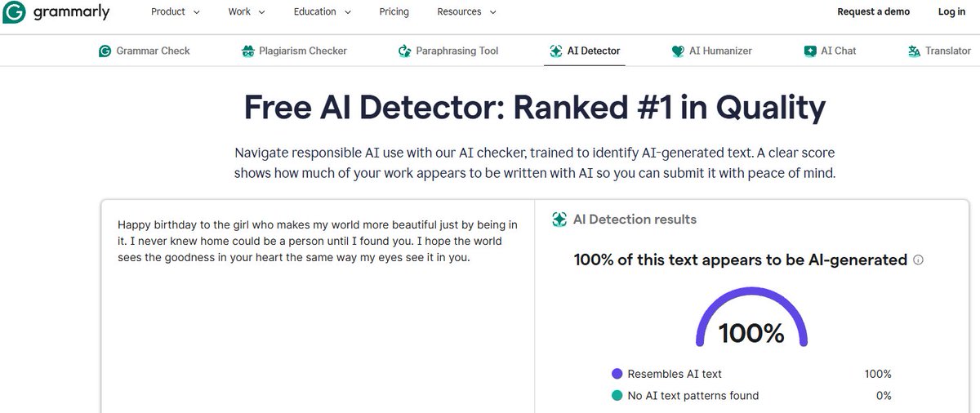This screenshot has width=980, height=413.
Task: Click Request a demo
Action: click(873, 12)
